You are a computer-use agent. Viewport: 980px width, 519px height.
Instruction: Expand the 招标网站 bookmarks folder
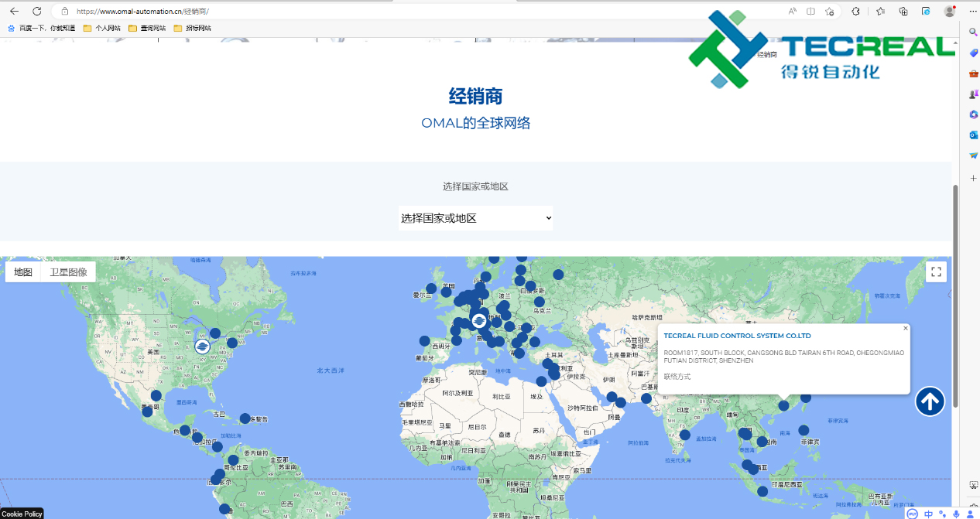tap(192, 29)
